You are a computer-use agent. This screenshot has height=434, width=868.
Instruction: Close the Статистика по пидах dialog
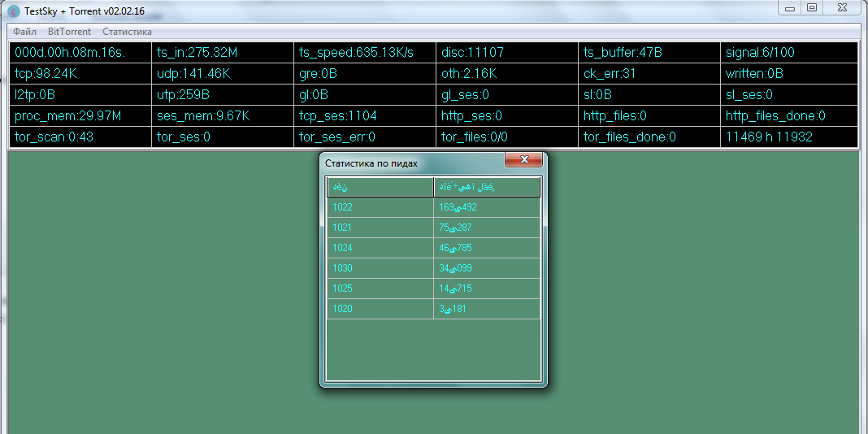[523, 159]
